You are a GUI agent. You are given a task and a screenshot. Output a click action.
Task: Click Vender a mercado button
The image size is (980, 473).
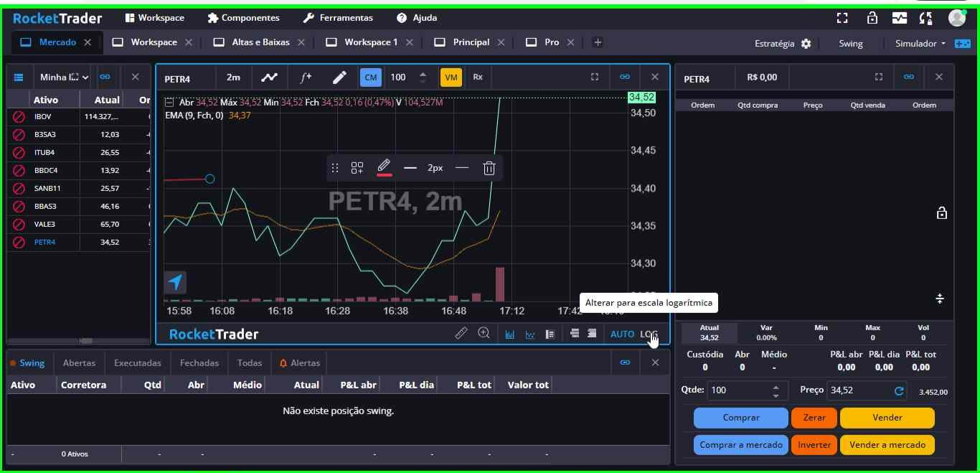(887, 444)
